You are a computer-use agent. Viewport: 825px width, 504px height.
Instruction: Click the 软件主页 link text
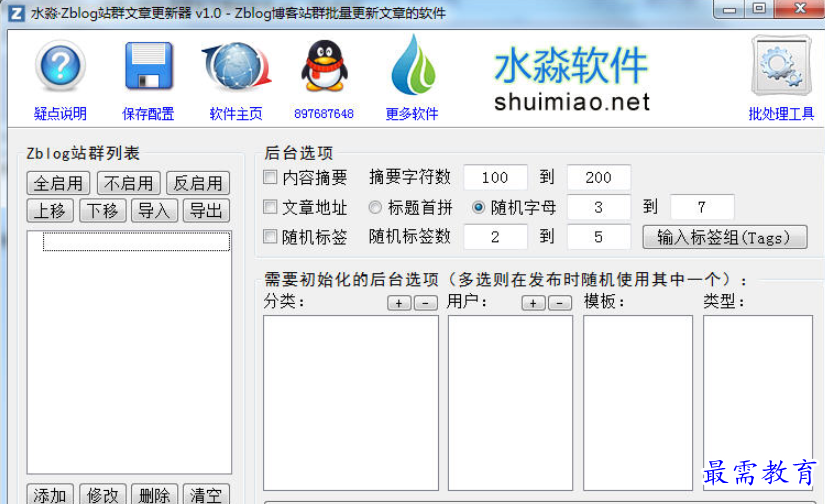pos(236,114)
